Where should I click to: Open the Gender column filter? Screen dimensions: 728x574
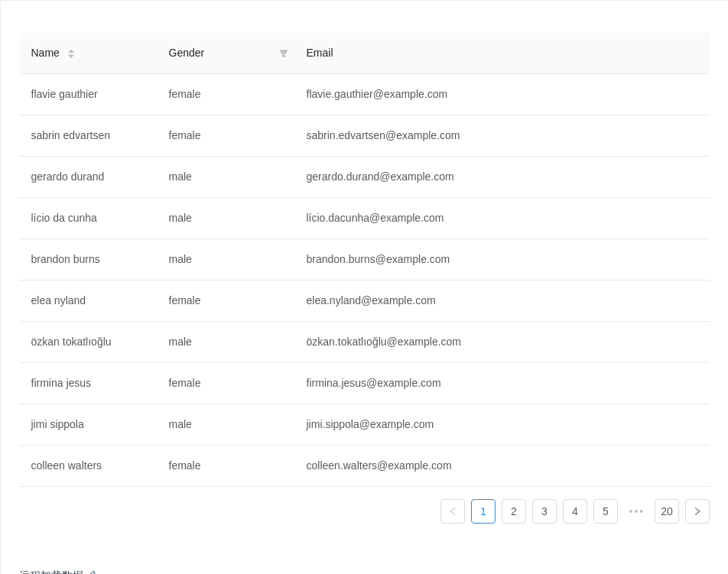pyautogui.click(x=283, y=54)
